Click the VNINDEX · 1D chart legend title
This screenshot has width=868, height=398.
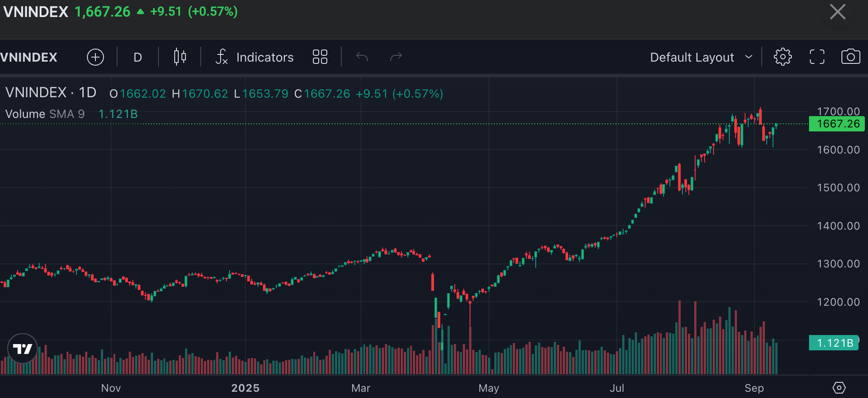[51, 93]
